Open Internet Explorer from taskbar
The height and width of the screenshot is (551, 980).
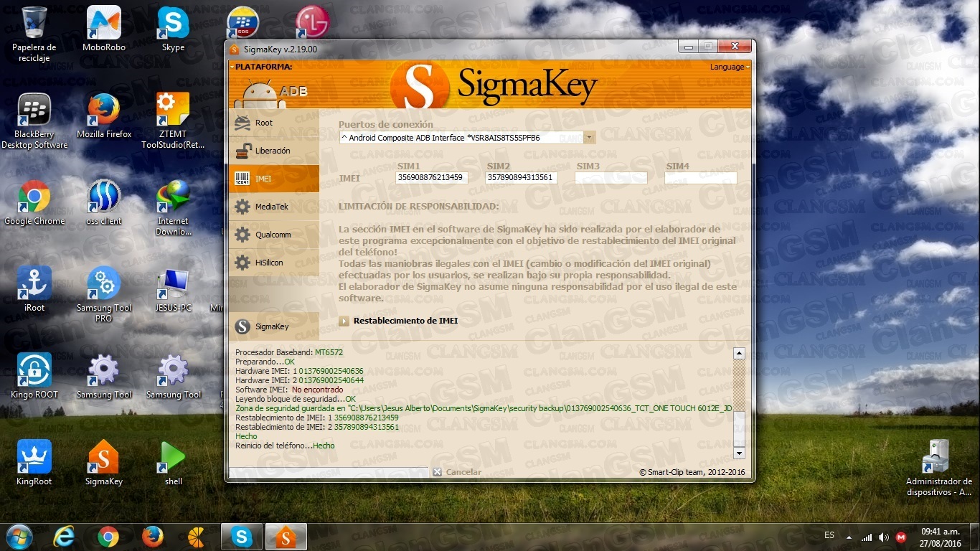point(64,537)
